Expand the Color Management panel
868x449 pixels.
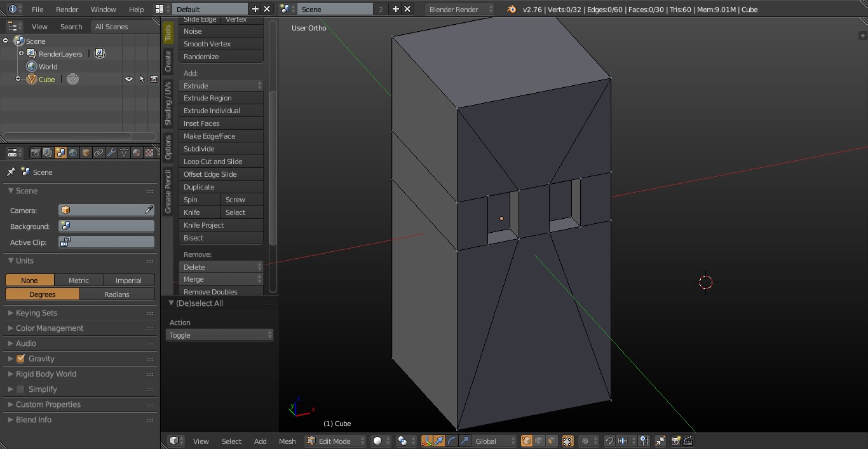[50, 328]
